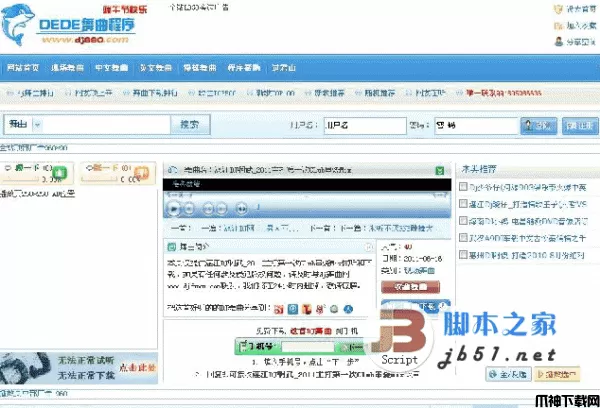This screenshot has width=600, height=408.
Task: Open the 网站首页 nav item
Action: coord(23,68)
